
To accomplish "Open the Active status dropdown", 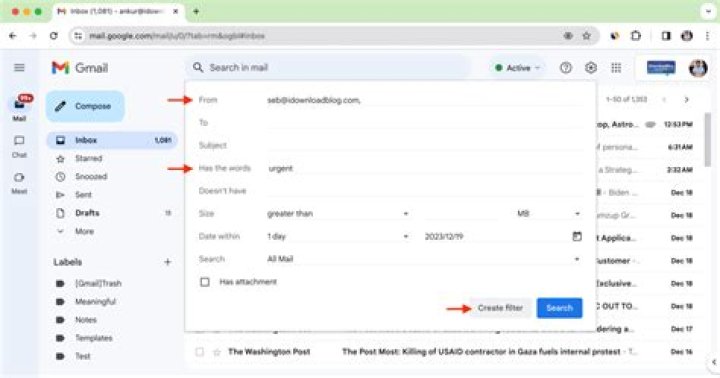I will 518,68.
